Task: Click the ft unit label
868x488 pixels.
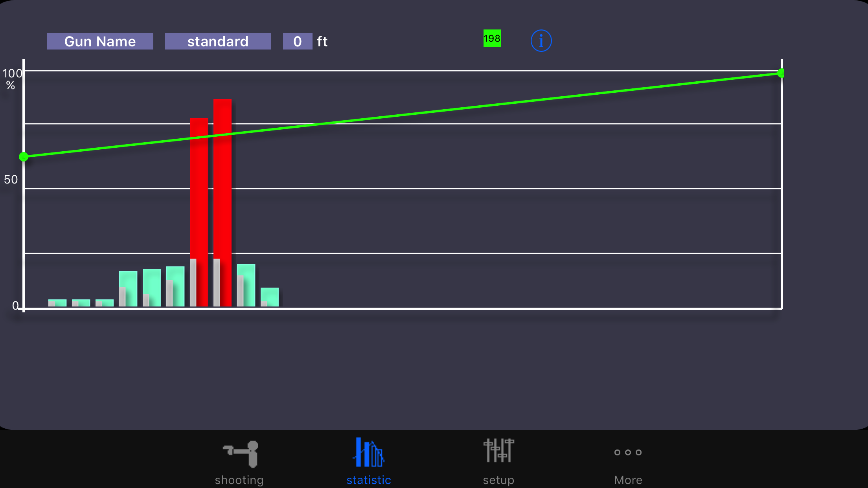Action: point(322,41)
